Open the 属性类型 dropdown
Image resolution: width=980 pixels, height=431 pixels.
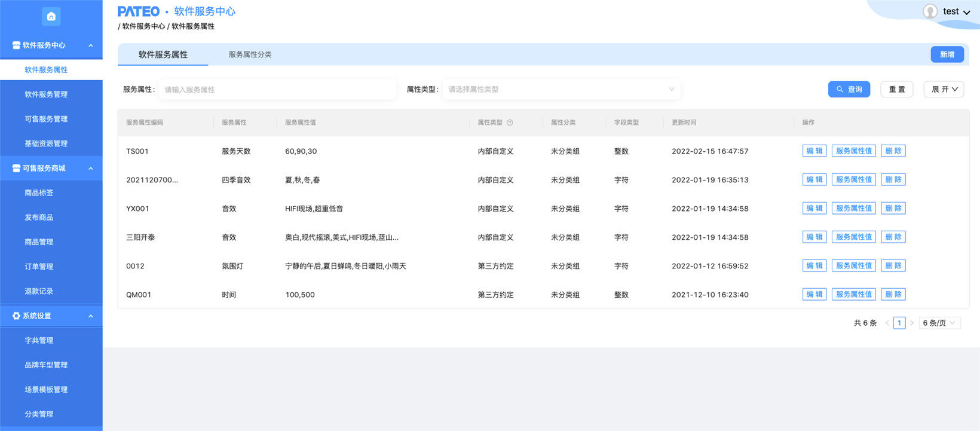pyautogui.click(x=561, y=90)
